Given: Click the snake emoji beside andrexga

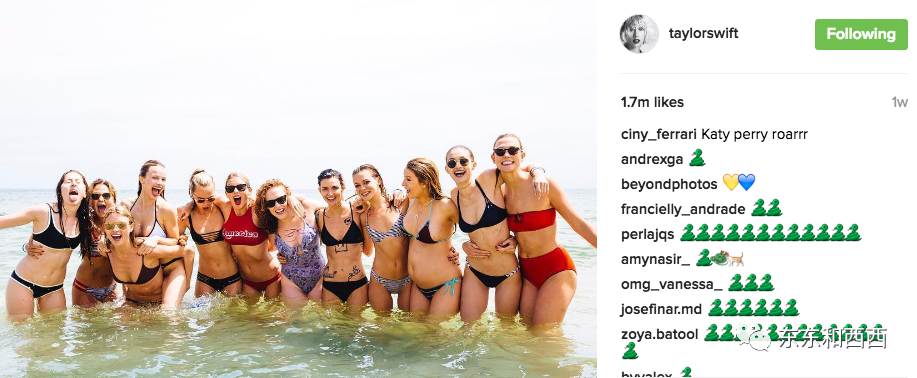Looking at the screenshot, I should (x=697, y=158).
